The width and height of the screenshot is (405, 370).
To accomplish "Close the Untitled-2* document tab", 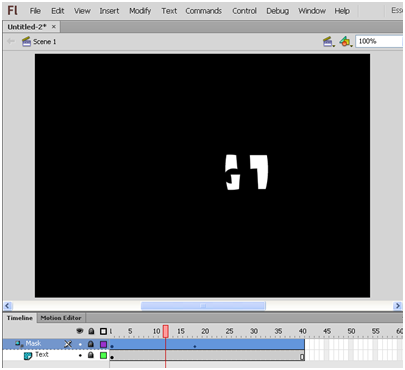I will tap(54, 27).
